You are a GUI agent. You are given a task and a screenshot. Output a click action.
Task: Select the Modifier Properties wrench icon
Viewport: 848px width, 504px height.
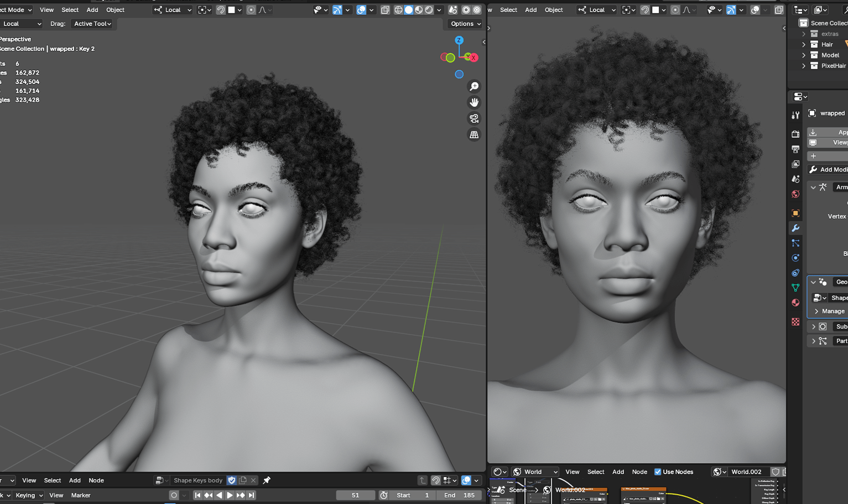[795, 228]
